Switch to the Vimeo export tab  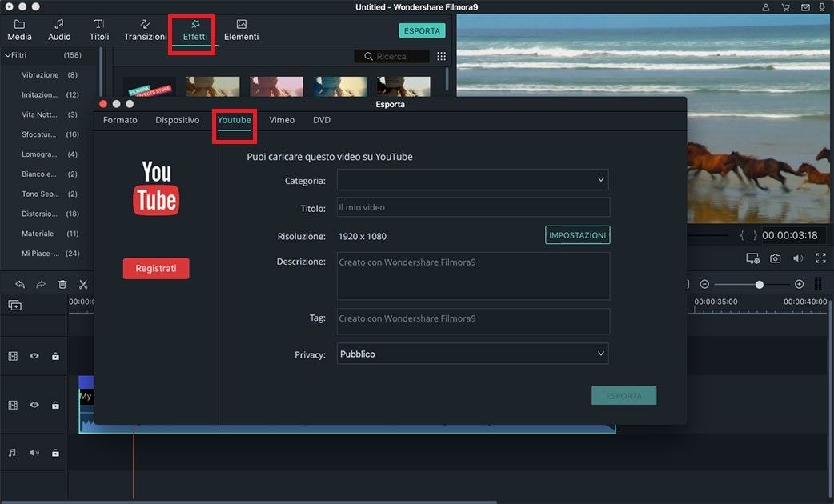[x=282, y=120]
